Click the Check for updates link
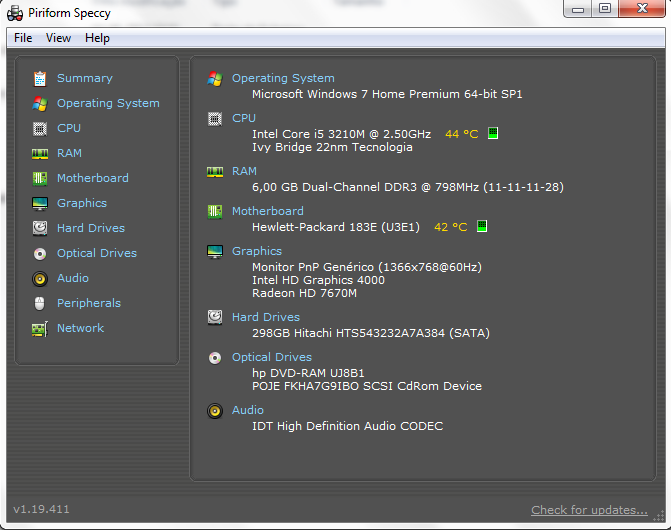 (589, 510)
